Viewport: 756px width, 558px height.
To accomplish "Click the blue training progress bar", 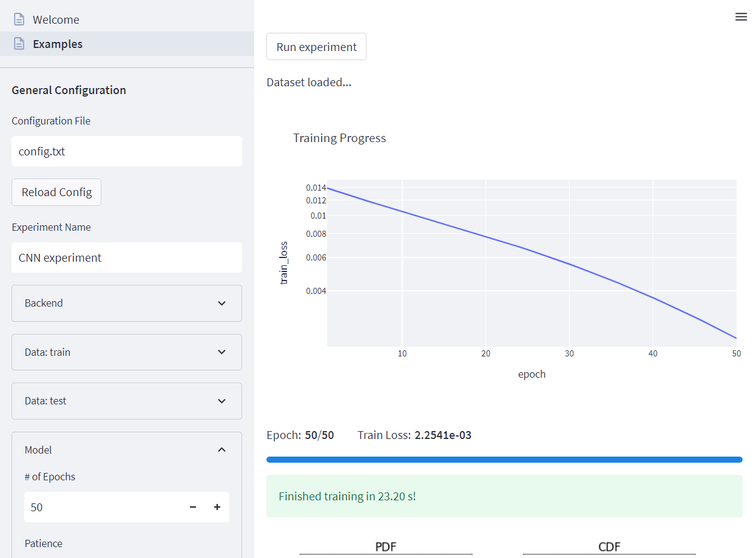I will 504,459.
